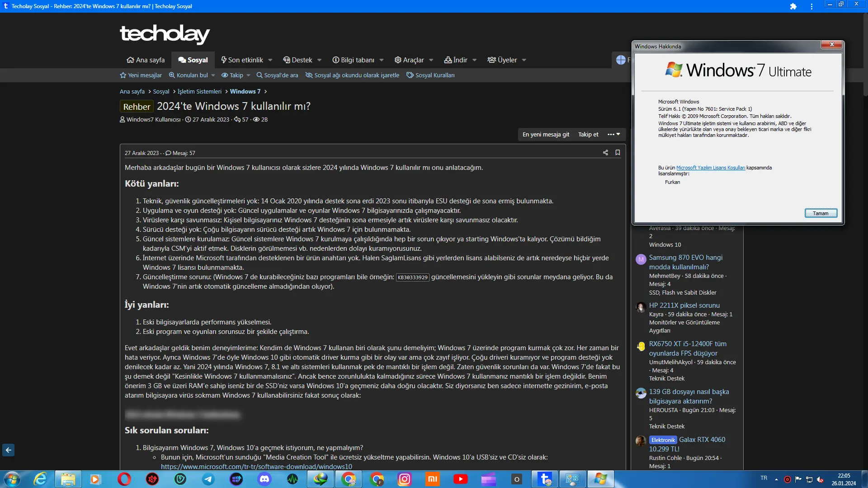Open the Bilgi tabanı nav item
Viewport: 868px width, 488px height.
click(x=353, y=60)
